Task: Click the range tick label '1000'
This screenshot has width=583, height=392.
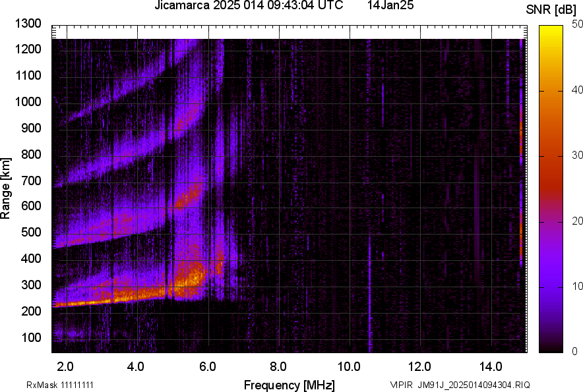Action: [28, 101]
